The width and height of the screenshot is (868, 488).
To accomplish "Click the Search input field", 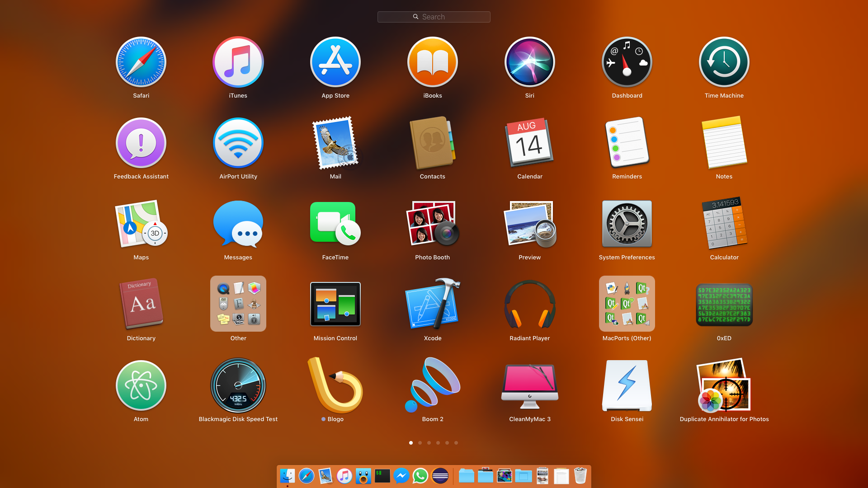I will pos(434,17).
